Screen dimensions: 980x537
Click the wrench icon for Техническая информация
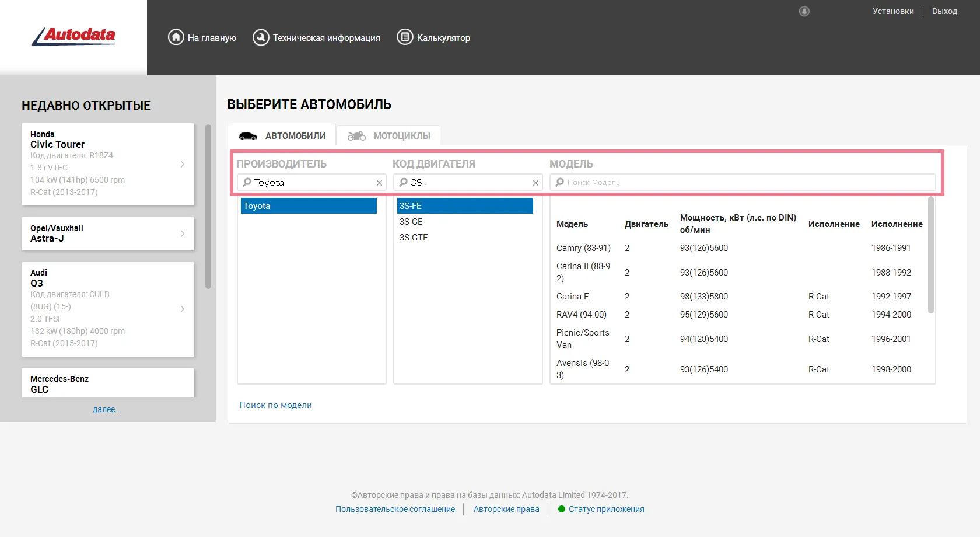pos(261,37)
